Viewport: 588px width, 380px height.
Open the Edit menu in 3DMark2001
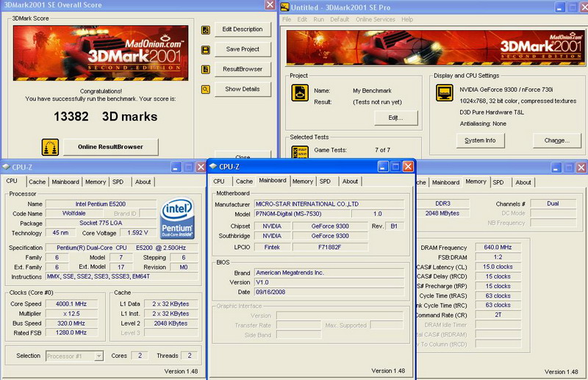[x=302, y=19]
